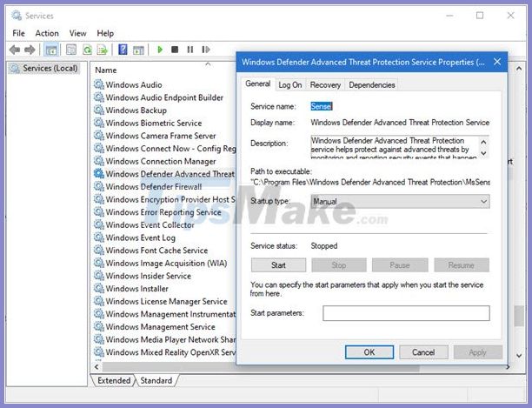Screen dimensions: 532x408
Task: Select Windows Image Acquisition (WIA) row
Action: [164, 263]
